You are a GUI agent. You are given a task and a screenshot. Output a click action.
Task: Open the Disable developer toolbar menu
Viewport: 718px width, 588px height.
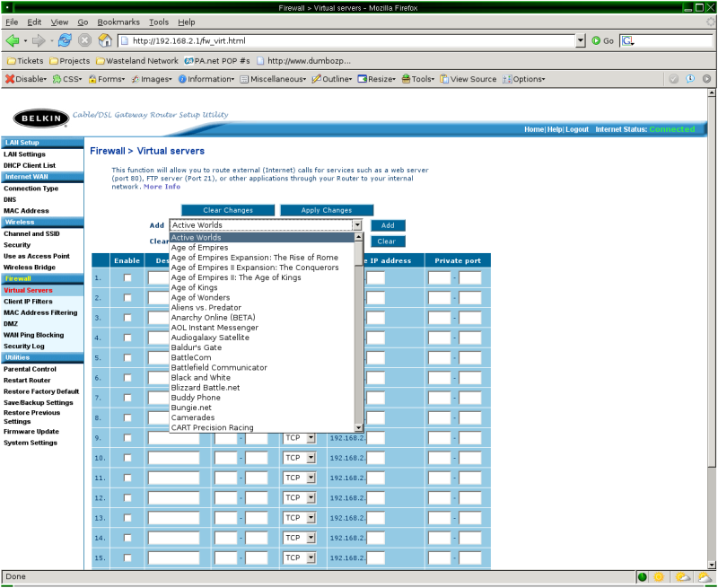tap(26, 79)
